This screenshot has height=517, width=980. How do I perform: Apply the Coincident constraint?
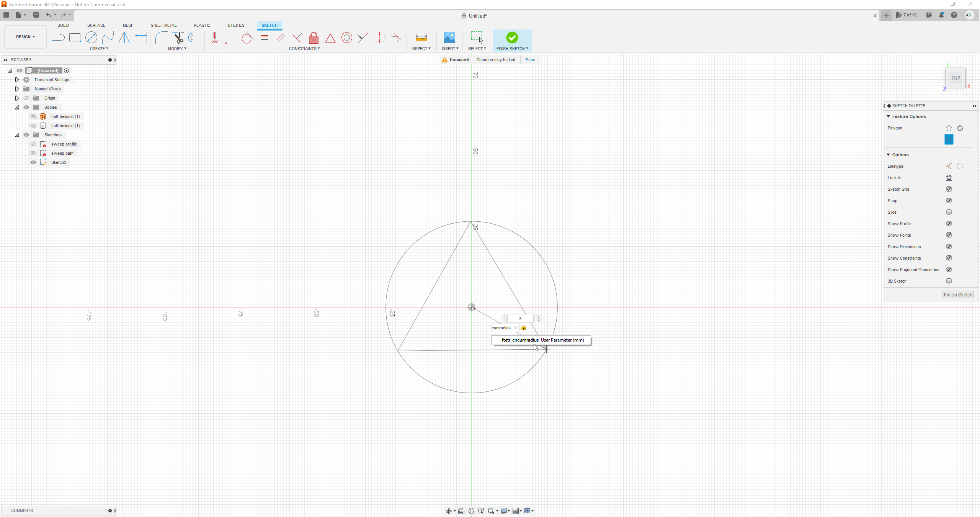tap(231, 38)
